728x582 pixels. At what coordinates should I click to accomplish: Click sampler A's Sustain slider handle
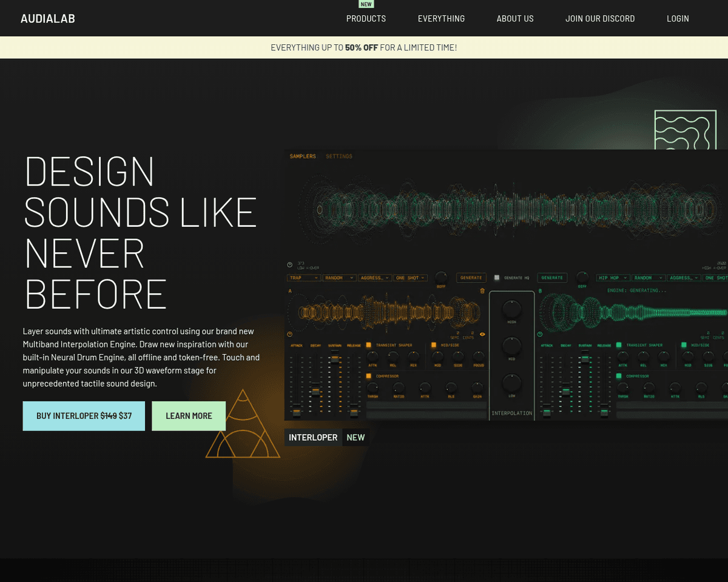click(334, 358)
